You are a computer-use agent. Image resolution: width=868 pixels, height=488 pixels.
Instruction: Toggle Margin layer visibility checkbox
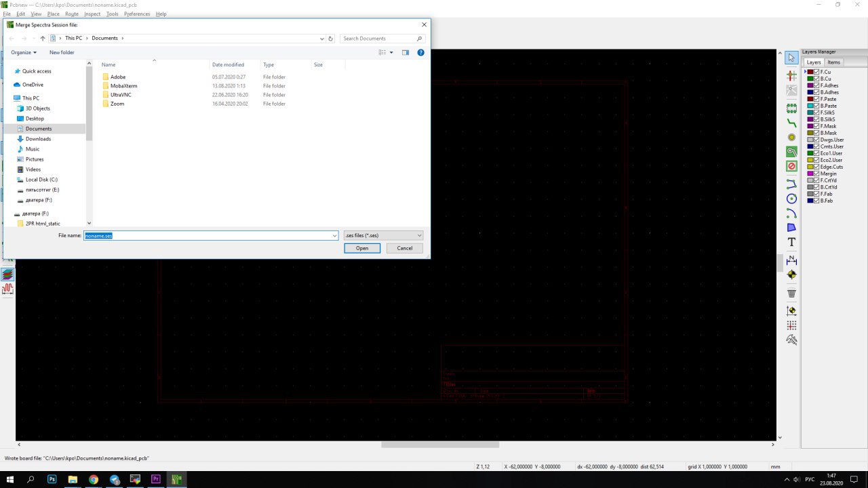pyautogui.click(x=816, y=174)
